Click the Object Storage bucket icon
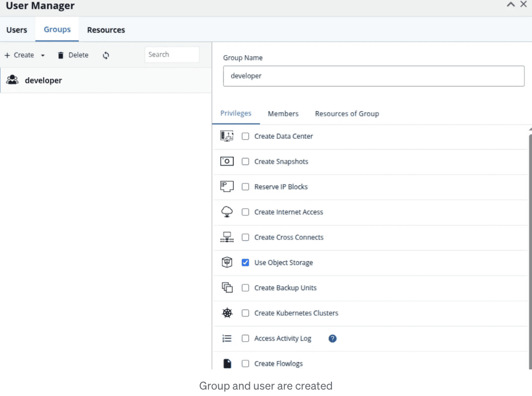The image size is (532, 396). (227, 263)
